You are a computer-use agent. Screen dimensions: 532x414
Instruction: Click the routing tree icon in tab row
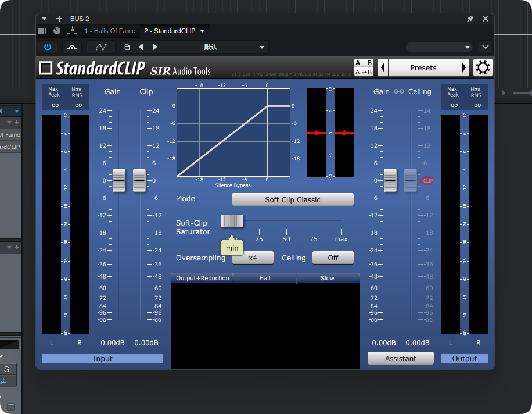click(72, 31)
